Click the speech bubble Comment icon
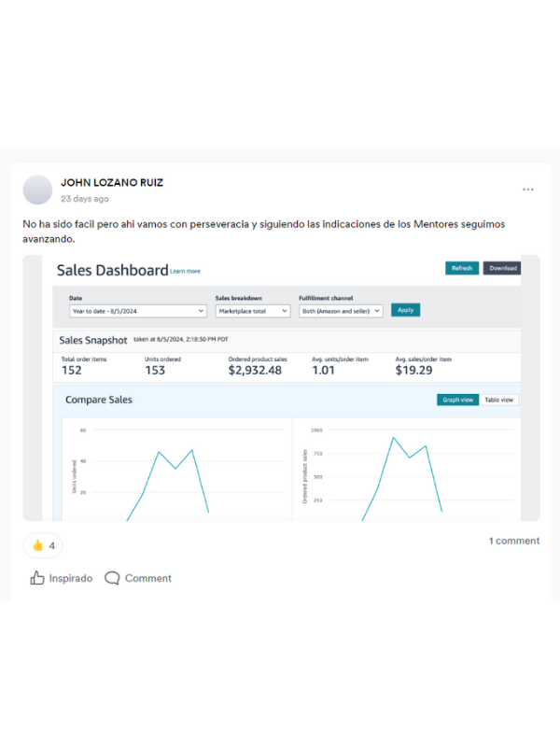This screenshot has width=560, height=747. point(112,578)
